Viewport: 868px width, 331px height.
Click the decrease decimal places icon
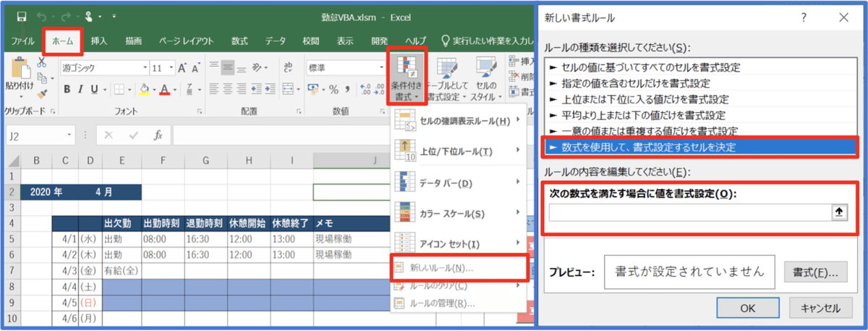pyautogui.click(x=378, y=90)
